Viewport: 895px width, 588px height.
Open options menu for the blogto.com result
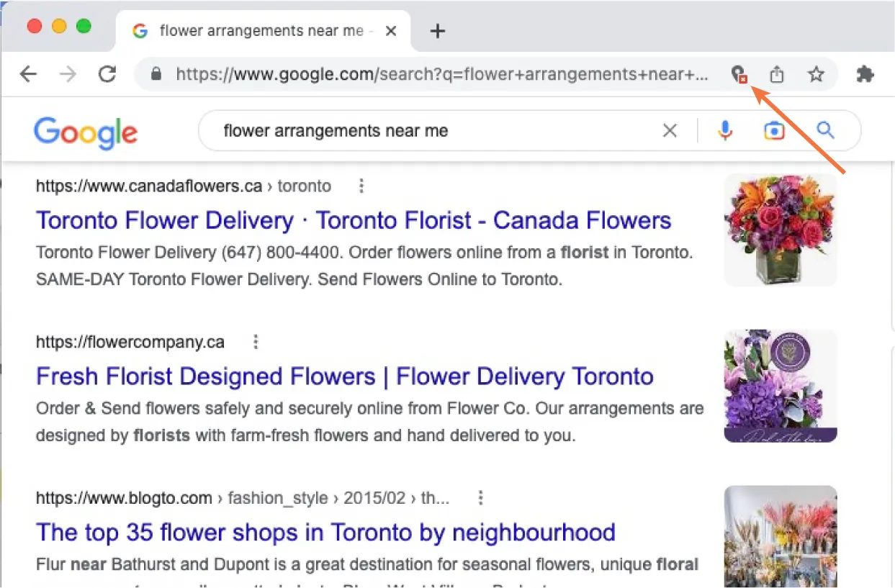480,497
